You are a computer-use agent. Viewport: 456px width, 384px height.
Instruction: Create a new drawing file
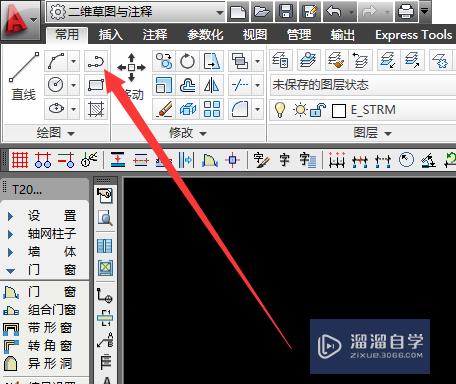[238, 12]
